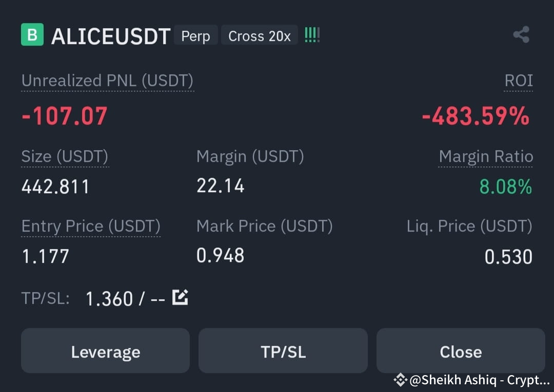The image size is (554, 392).
Task: Open ALICEUSDT symbol details
Action: click(x=111, y=36)
